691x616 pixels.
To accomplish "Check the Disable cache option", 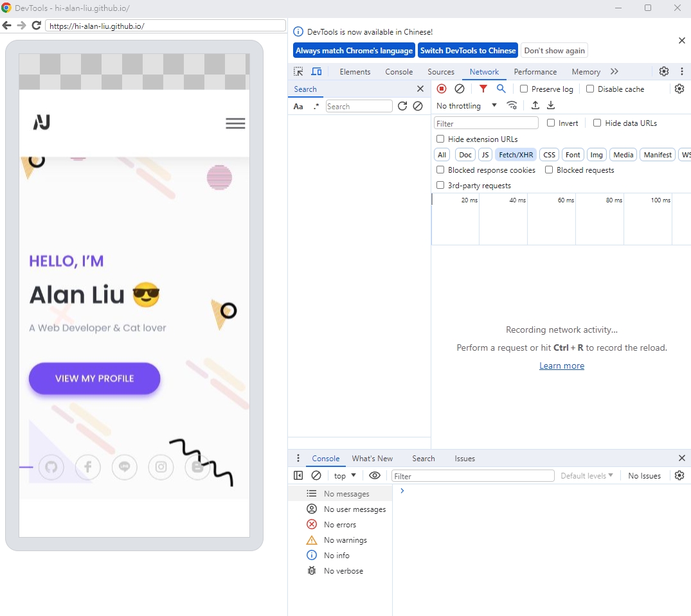I will 590,89.
